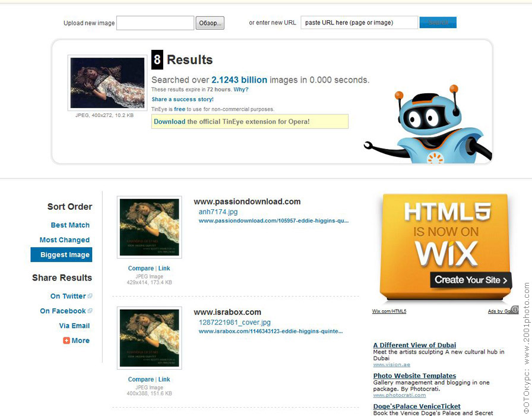Open Doge'sPalace VeniceTicket ad
532x416 pixels.
(x=417, y=406)
